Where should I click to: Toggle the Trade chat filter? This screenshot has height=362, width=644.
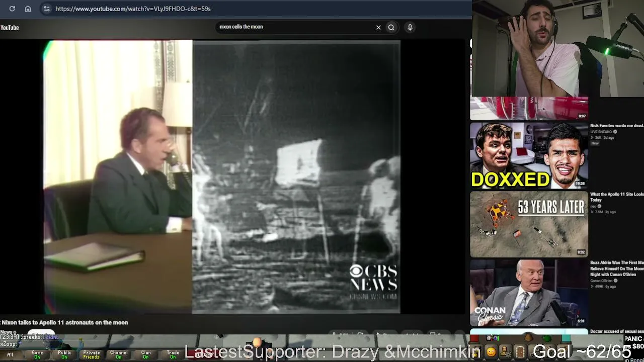click(173, 355)
